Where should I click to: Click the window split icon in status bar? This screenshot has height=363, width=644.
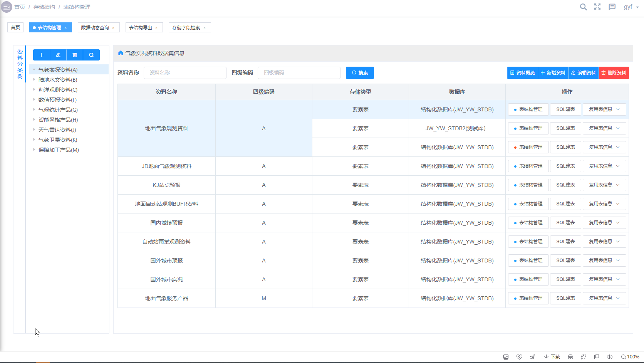597,357
